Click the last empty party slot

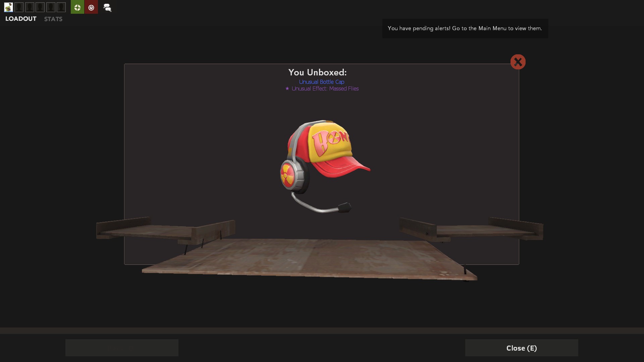[x=61, y=7]
